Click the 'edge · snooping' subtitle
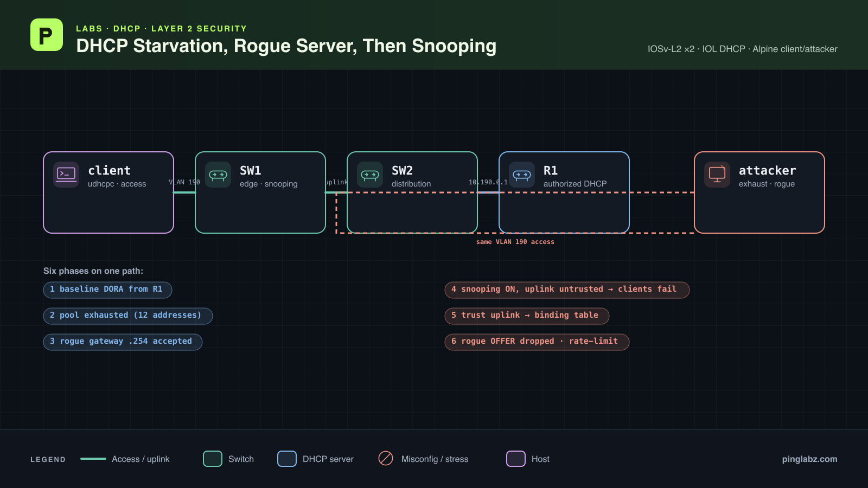 click(269, 184)
